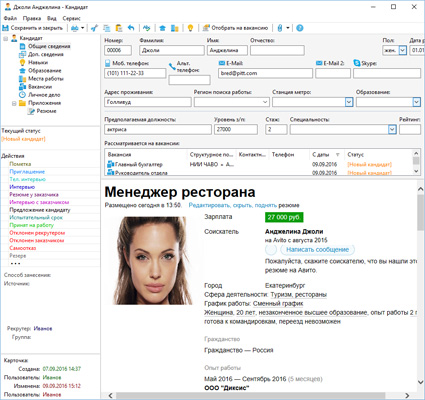Image resolution: width=425 pixels, height=400 pixels.
Task: Click the Принят на работу action
Action: [32, 225]
